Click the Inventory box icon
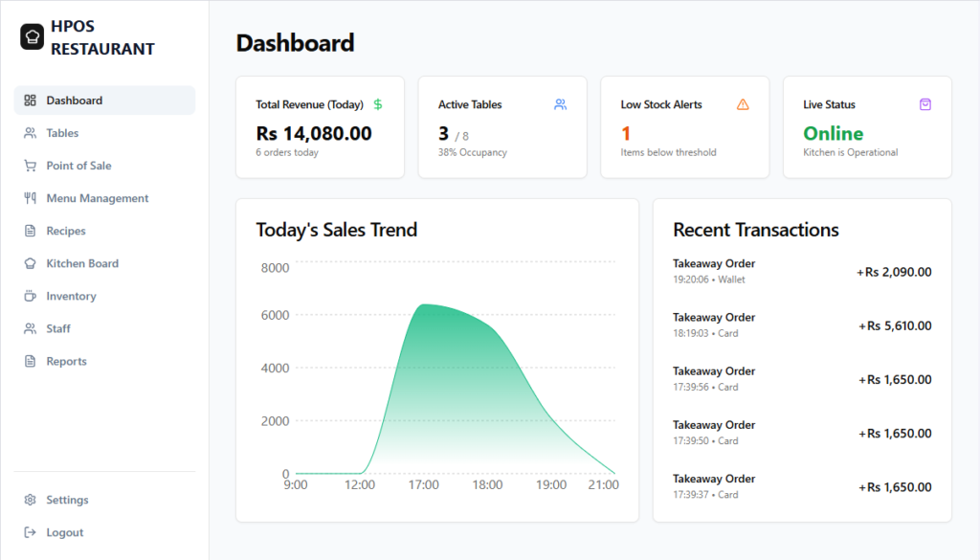 [30, 296]
